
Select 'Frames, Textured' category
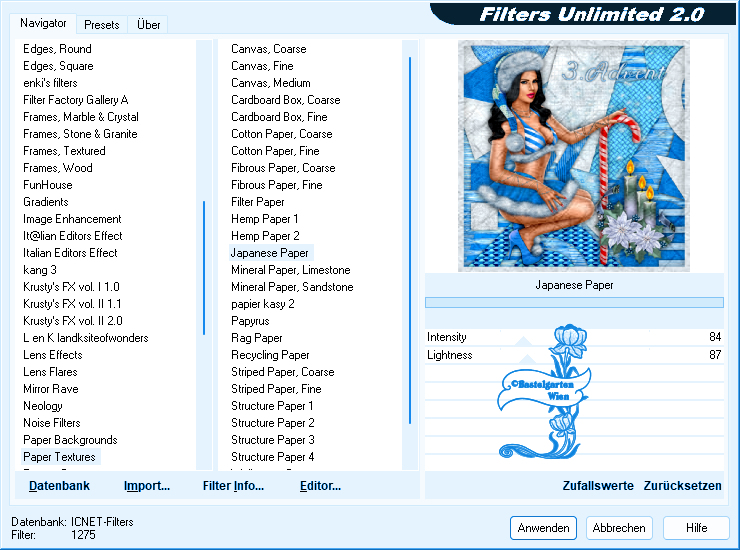pos(64,151)
